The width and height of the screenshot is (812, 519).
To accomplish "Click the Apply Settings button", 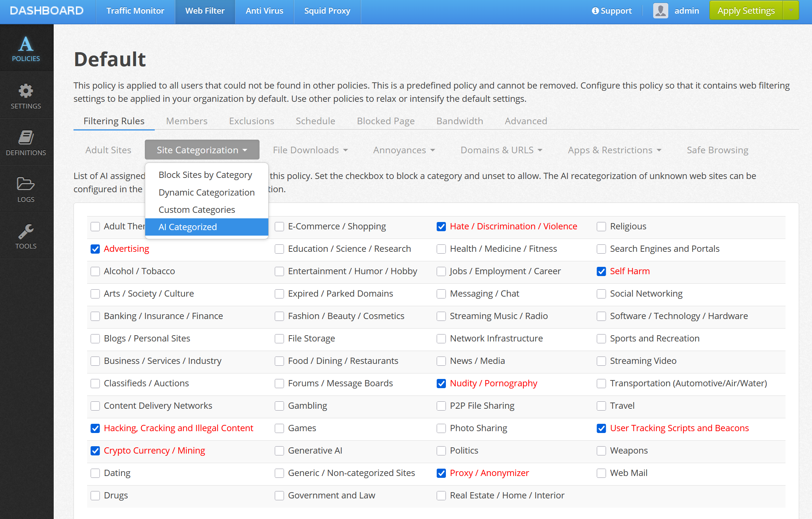I will 746,10.
